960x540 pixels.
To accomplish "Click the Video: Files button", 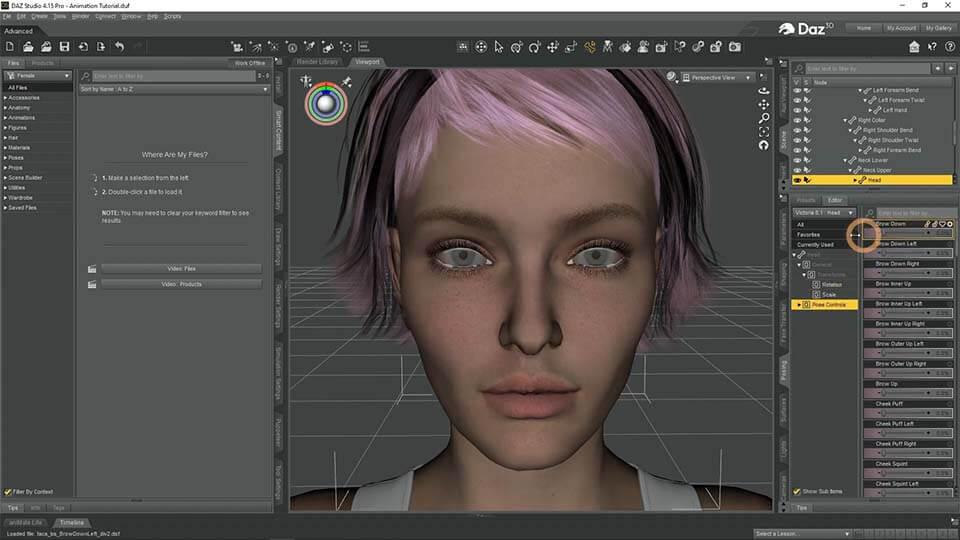I will click(181, 269).
